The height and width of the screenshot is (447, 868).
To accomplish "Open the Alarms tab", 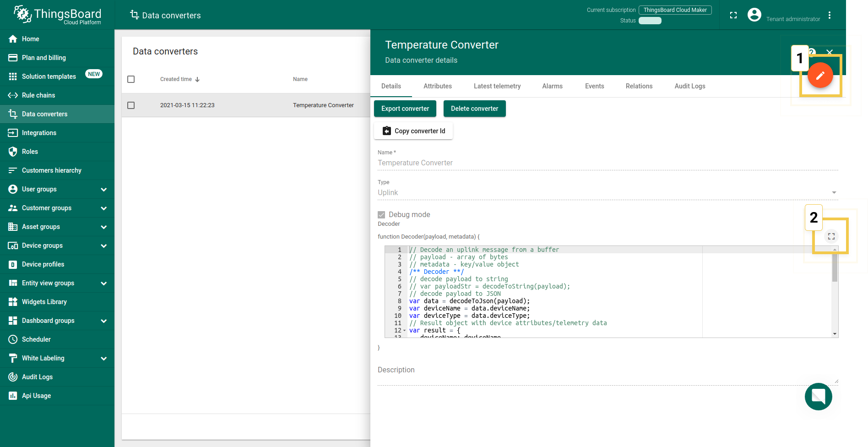I will [x=553, y=86].
